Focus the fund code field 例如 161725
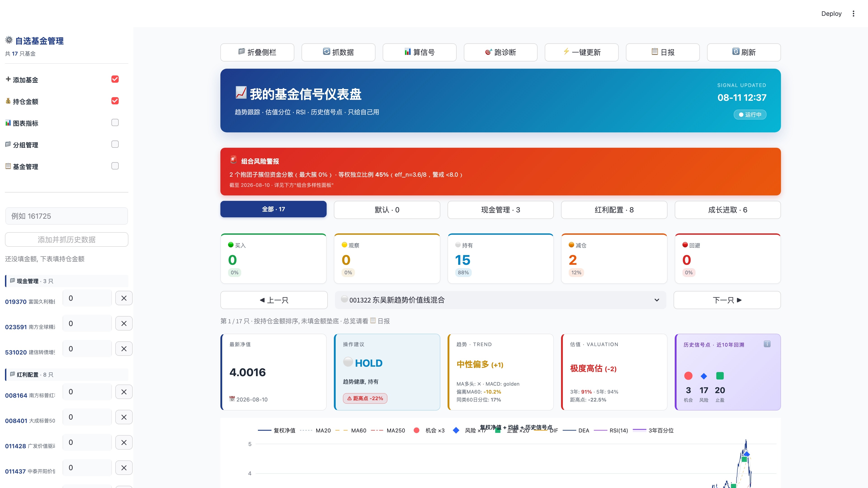 [x=66, y=216]
